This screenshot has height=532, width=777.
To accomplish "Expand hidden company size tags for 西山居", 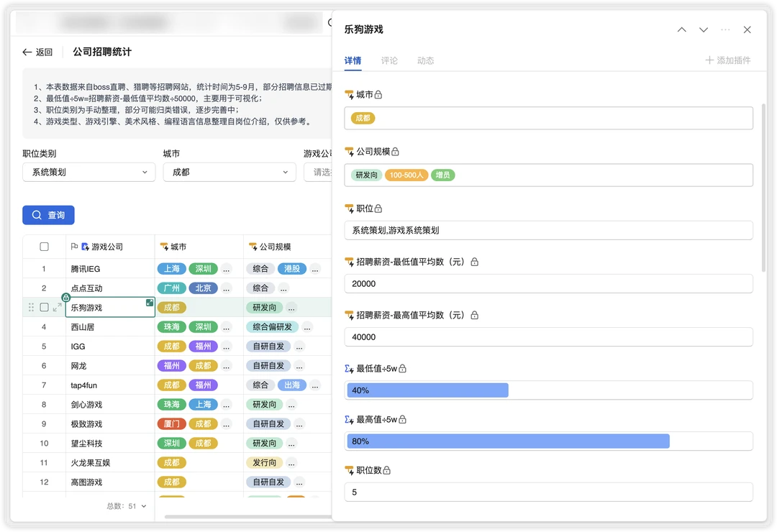I will [306, 327].
